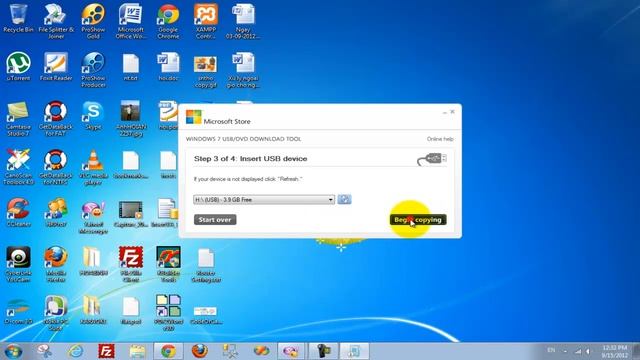Select the CyberLink YouCam desktop shortcut
Viewport: 640px width, 360px height.
point(18,264)
